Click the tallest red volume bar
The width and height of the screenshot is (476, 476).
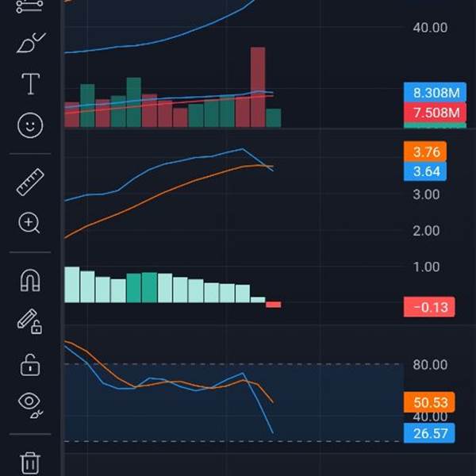(x=258, y=87)
